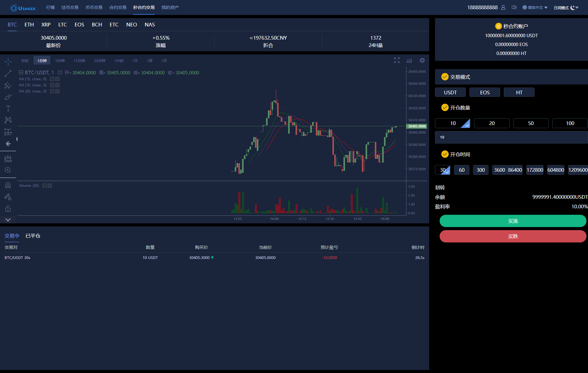Open settings for MA (20, close, 0)

[52, 91]
